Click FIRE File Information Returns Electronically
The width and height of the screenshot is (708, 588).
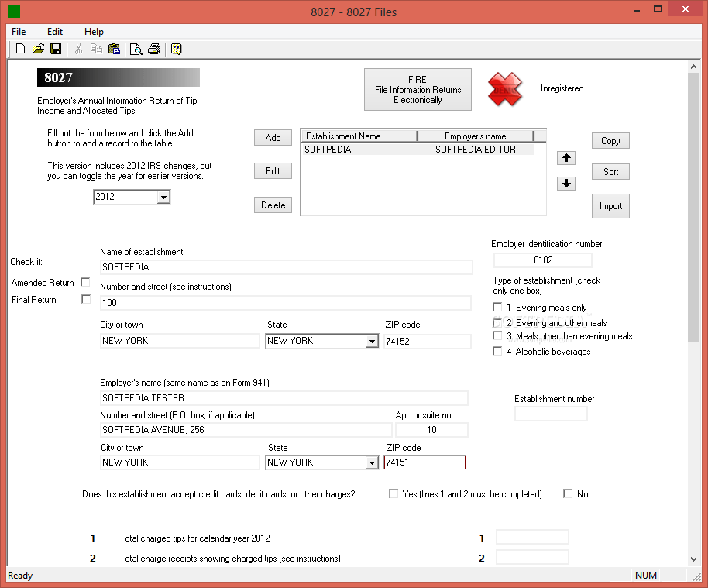point(418,89)
